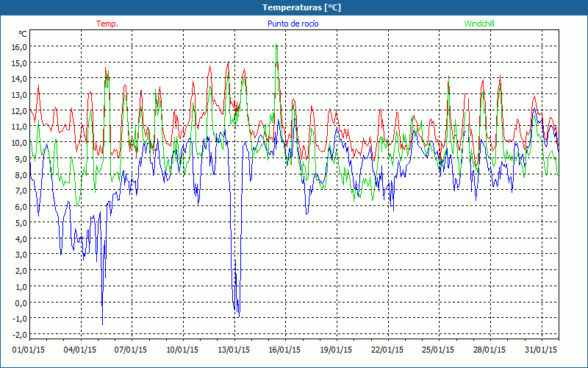Click the 0,0 y-axis value
Image resolution: width=588 pixels, height=368 pixels.
pyautogui.click(x=21, y=302)
